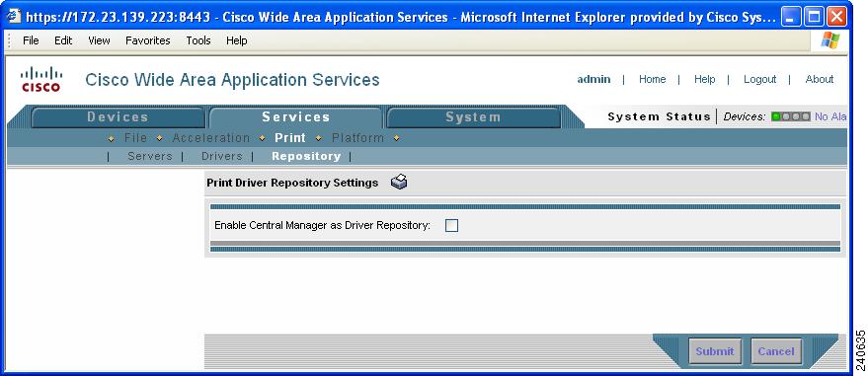The height and width of the screenshot is (376, 868).
Task: Open the Platform submenu
Action: [357, 138]
